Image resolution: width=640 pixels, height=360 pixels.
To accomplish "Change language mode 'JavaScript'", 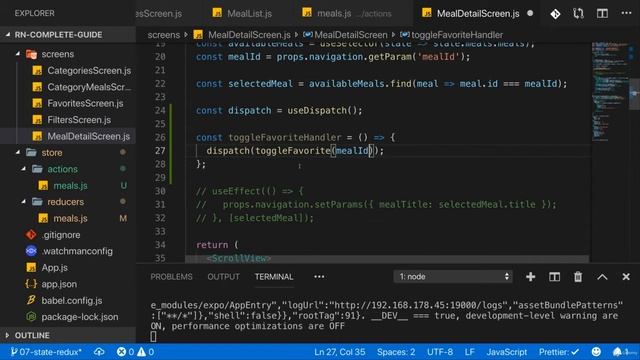I will 507,352.
